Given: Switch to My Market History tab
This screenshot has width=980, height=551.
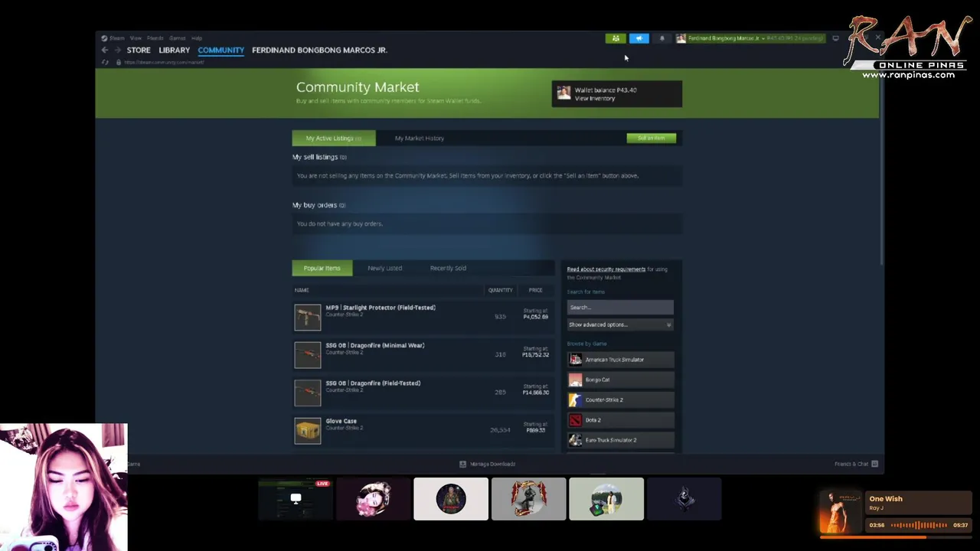Looking at the screenshot, I should (420, 138).
